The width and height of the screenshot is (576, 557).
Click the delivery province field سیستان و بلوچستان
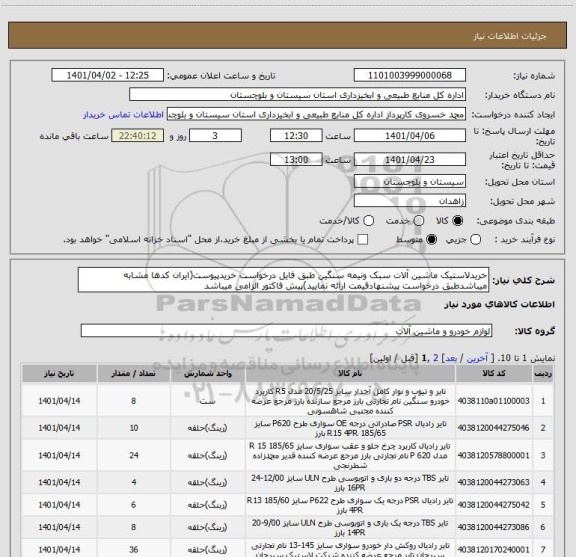[410, 182]
